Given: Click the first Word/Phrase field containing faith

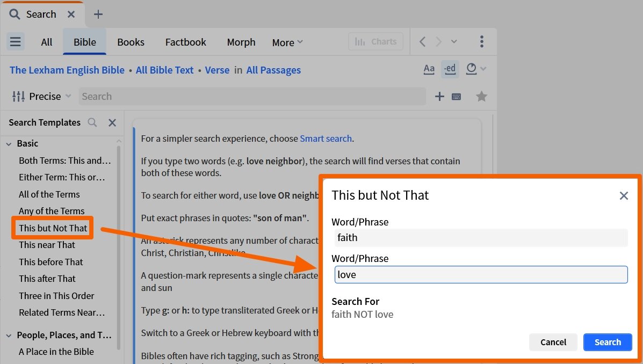Looking at the screenshot, I should point(481,238).
